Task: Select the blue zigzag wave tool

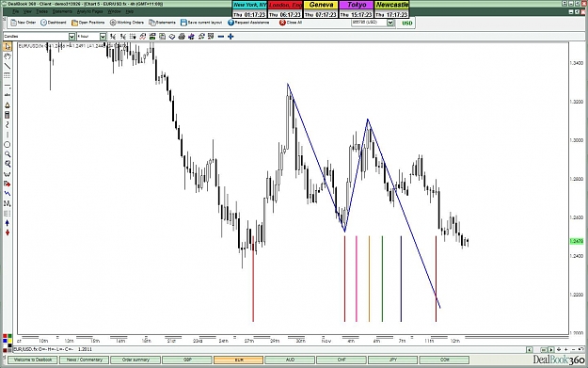Action: click(8, 194)
